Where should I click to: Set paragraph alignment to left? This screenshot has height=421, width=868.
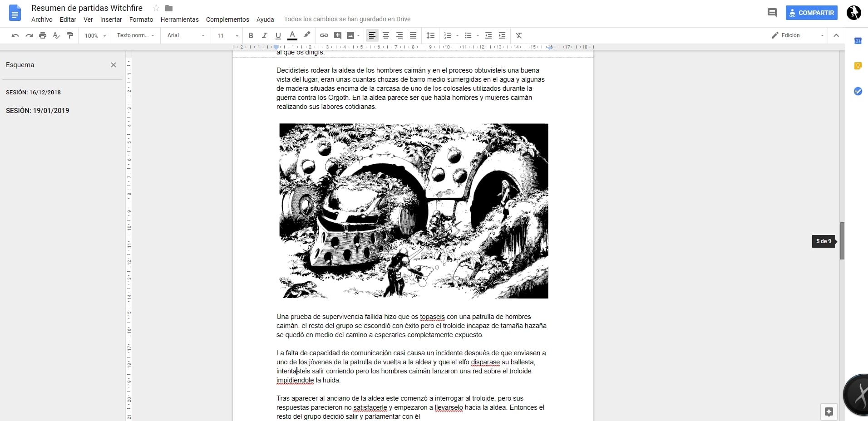coord(372,35)
